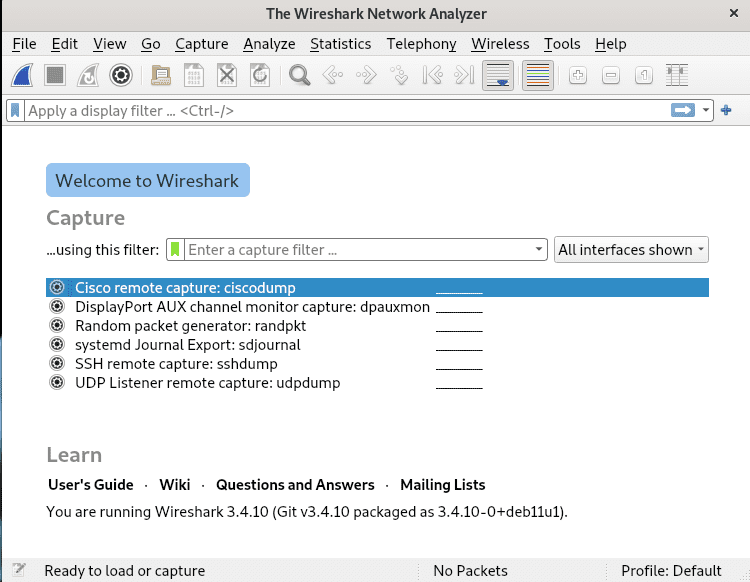Open the Wireless menu

click(500, 44)
